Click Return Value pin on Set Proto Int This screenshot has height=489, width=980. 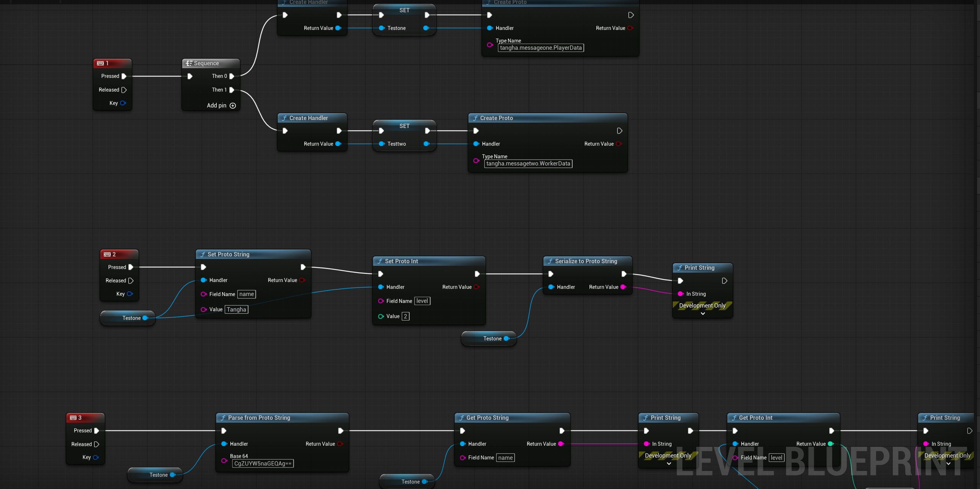pos(477,287)
